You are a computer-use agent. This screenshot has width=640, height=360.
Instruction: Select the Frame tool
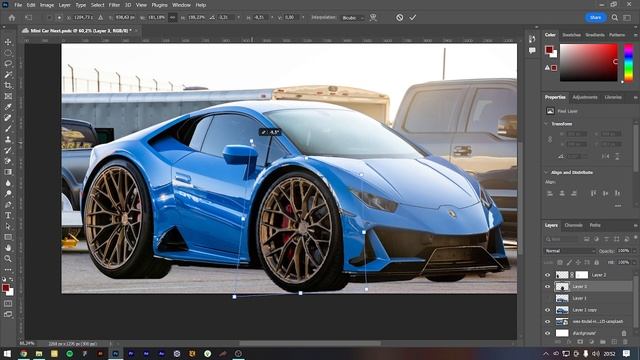coord(8,96)
